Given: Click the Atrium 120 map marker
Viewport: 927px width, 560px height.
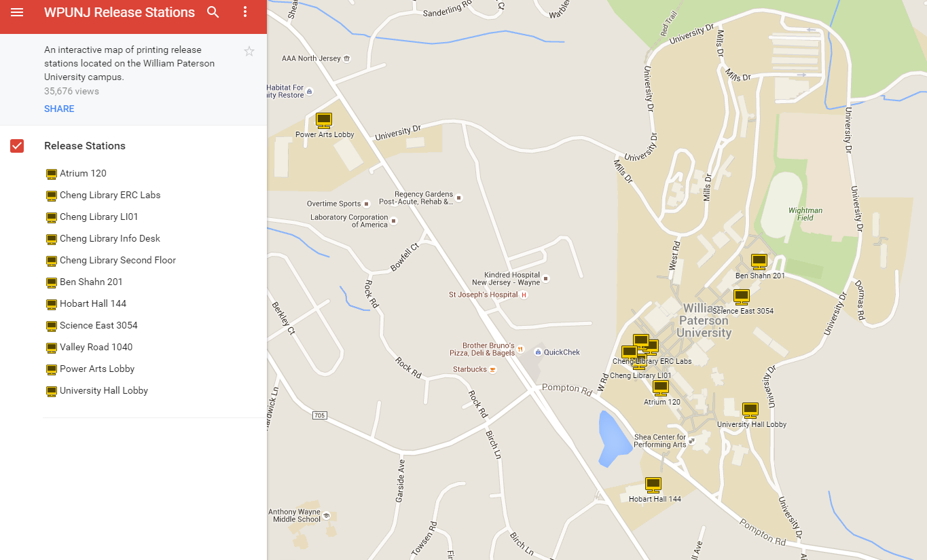Looking at the screenshot, I should (660, 387).
